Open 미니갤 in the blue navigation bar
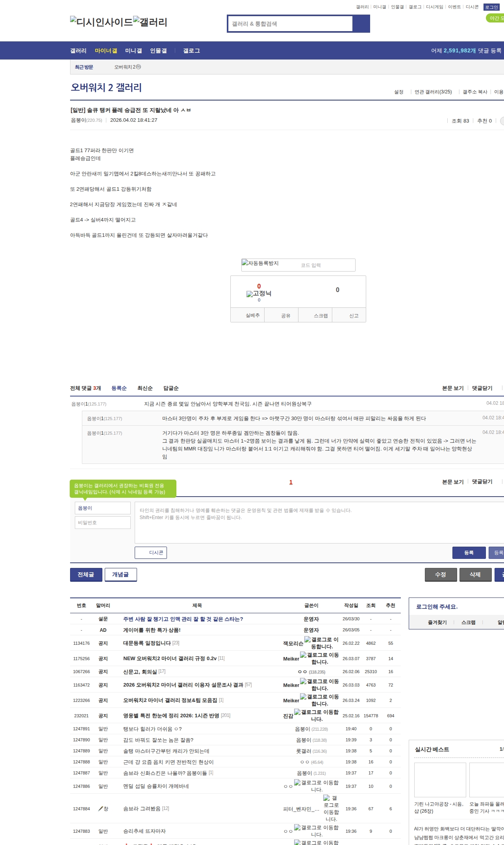 click(x=133, y=50)
